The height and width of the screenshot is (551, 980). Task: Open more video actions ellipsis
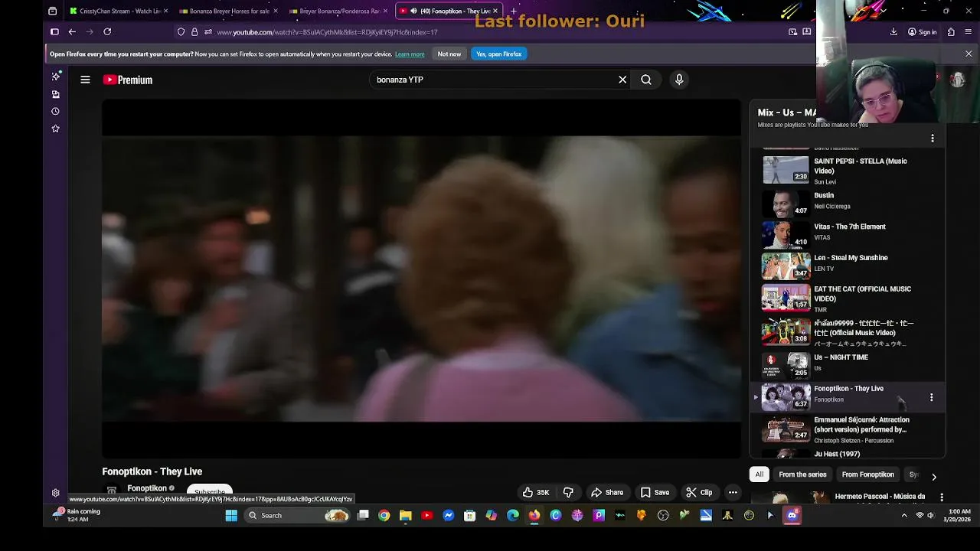coord(733,493)
